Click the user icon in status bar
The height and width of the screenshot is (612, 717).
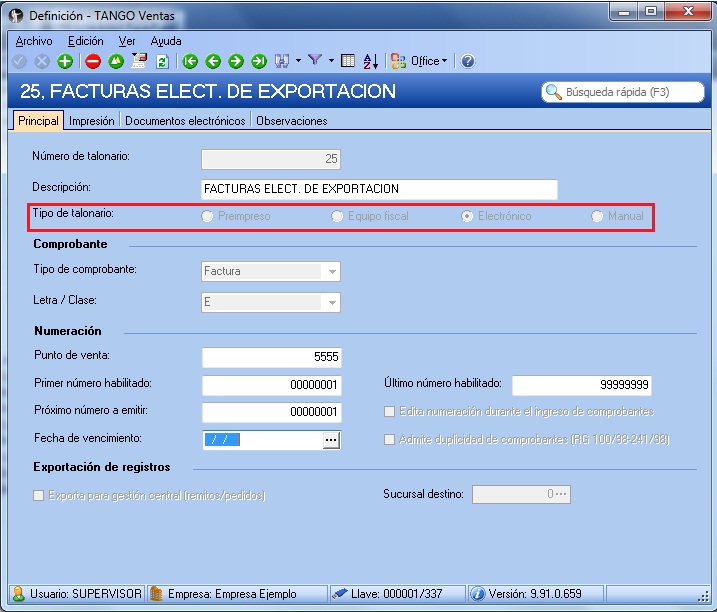[19, 594]
